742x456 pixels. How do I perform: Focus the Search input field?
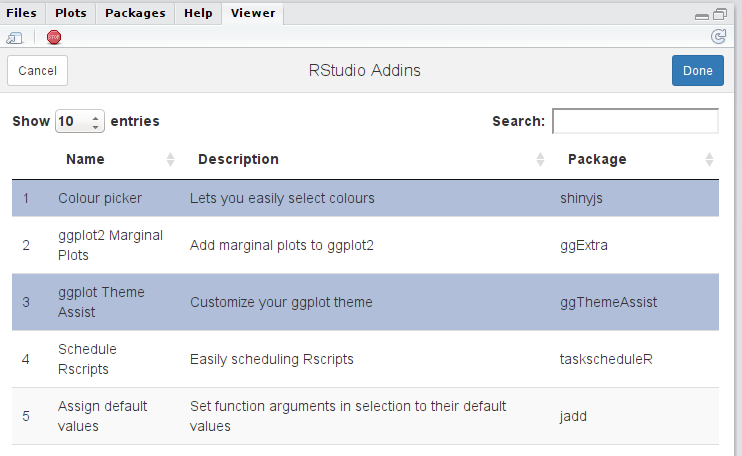tap(635, 121)
